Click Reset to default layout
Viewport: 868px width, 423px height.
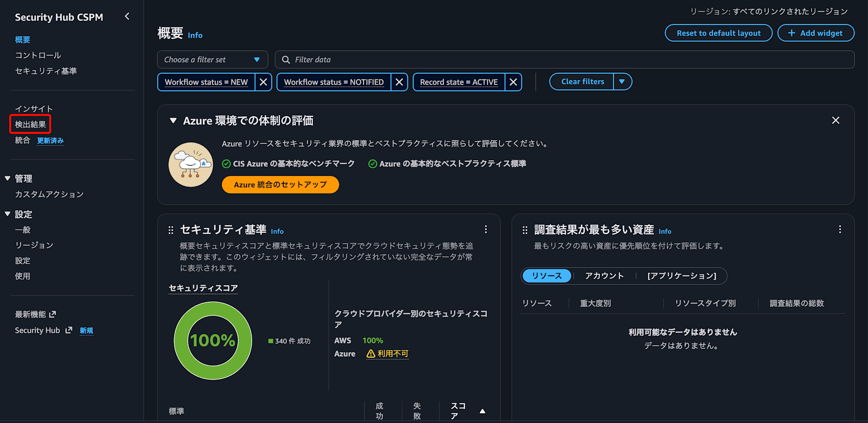(x=719, y=33)
